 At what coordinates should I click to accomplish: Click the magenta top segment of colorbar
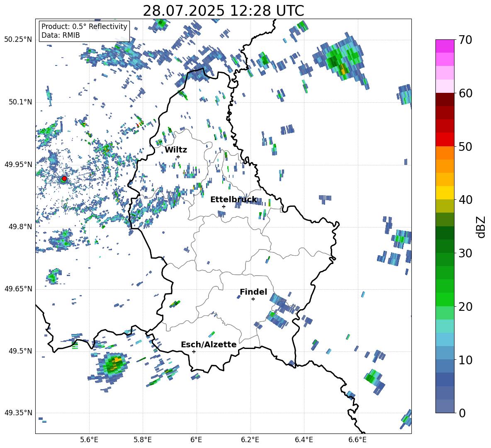pyautogui.click(x=445, y=46)
